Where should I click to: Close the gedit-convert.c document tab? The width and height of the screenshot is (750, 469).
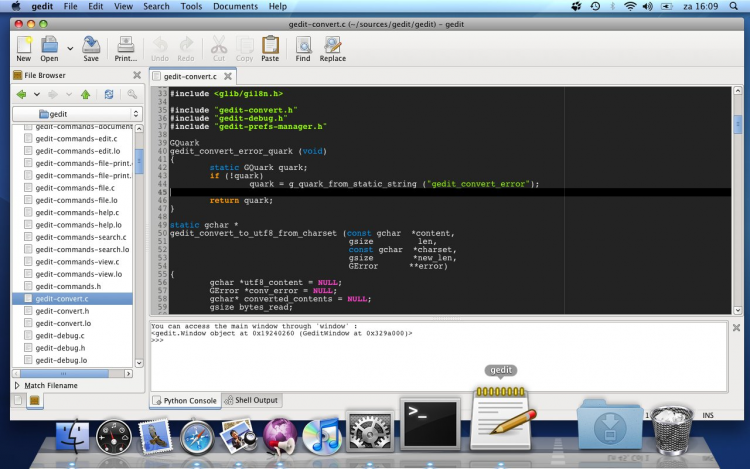point(228,76)
